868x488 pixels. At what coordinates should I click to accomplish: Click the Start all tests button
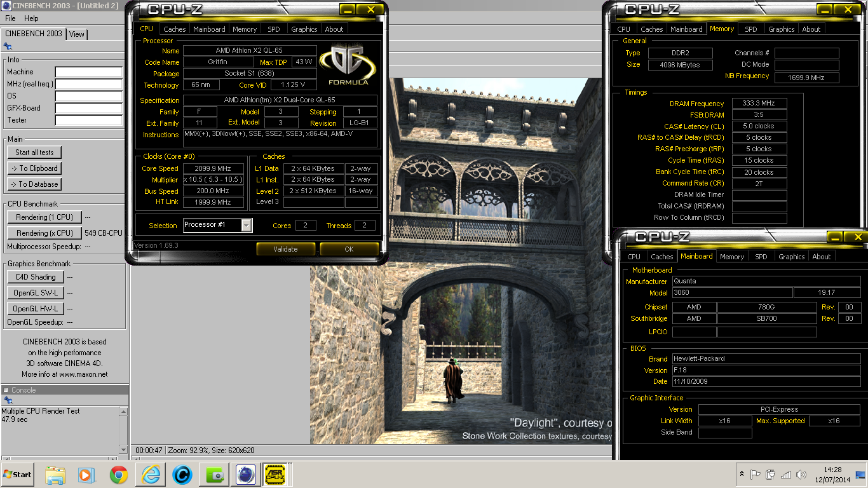click(34, 152)
